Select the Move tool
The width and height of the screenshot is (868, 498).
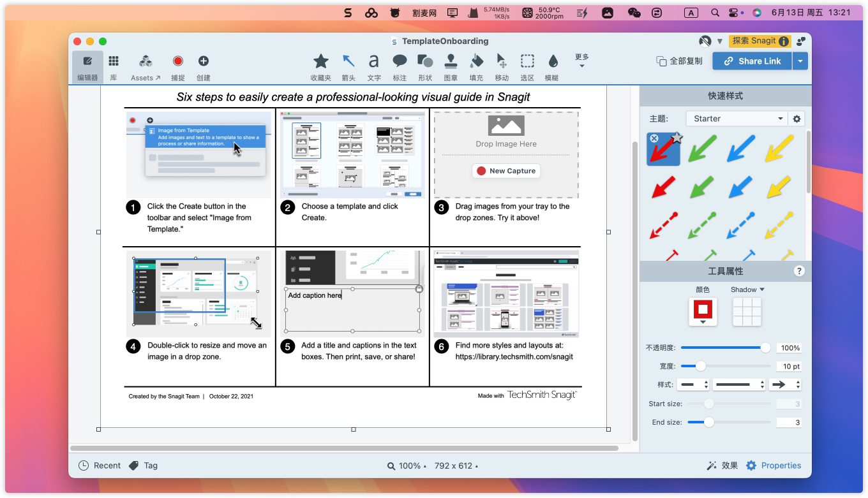502,66
